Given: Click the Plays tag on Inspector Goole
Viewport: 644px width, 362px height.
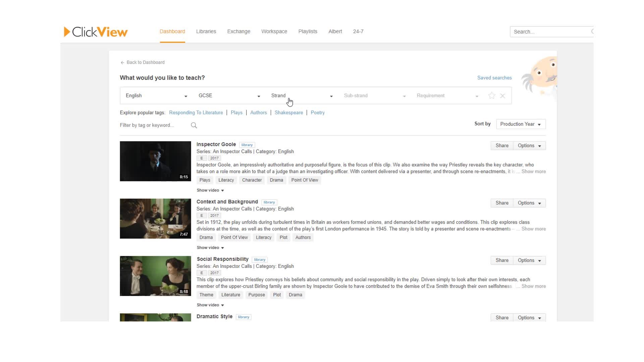Looking at the screenshot, I should (x=205, y=180).
